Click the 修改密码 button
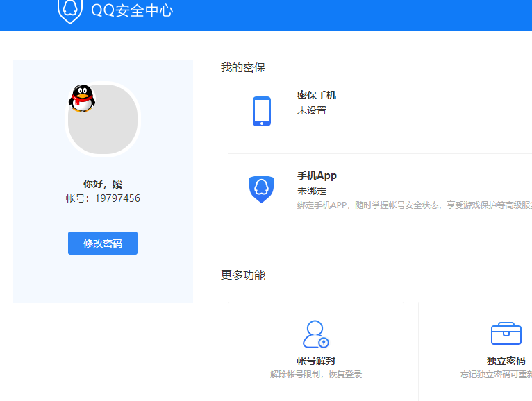 [103, 243]
